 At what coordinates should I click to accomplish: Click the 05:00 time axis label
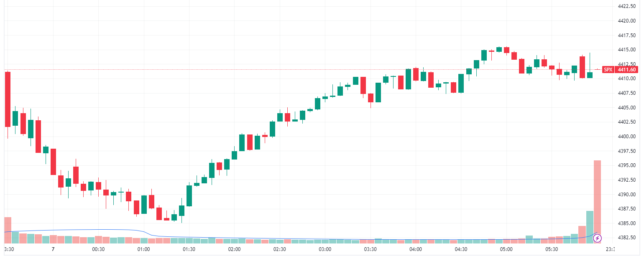[506, 249]
